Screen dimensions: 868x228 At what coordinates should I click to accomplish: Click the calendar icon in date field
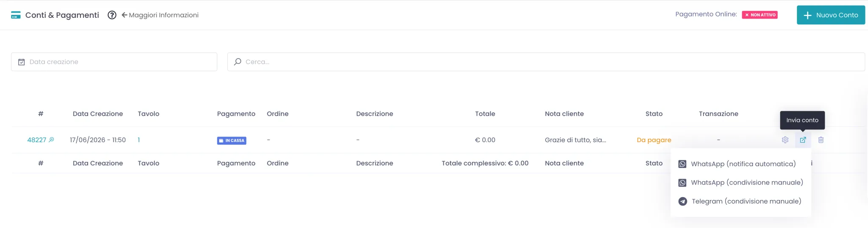point(22,62)
